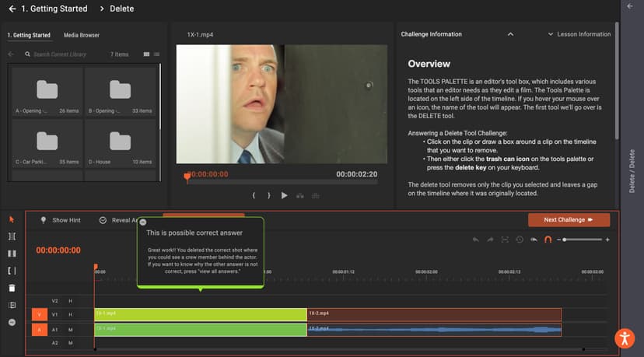Open the Media Browser tab
The width and height of the screenshot is (644, 357).
click(82, 35)
